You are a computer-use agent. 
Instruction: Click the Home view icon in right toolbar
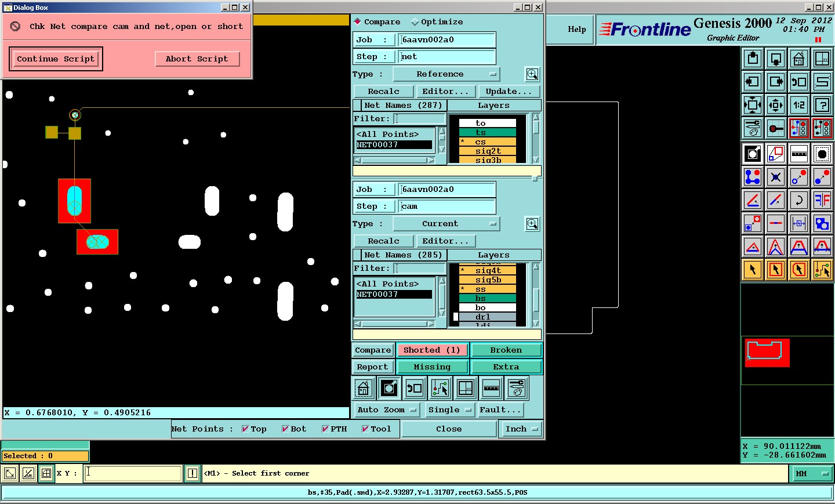coord(799,59)
